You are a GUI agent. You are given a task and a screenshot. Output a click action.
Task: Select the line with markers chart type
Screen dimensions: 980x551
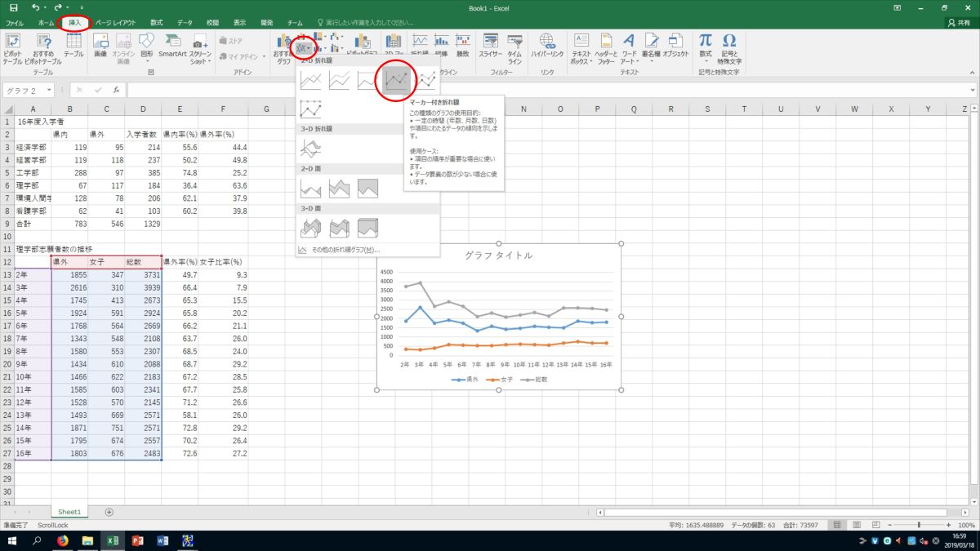click(x=397, y=80)
